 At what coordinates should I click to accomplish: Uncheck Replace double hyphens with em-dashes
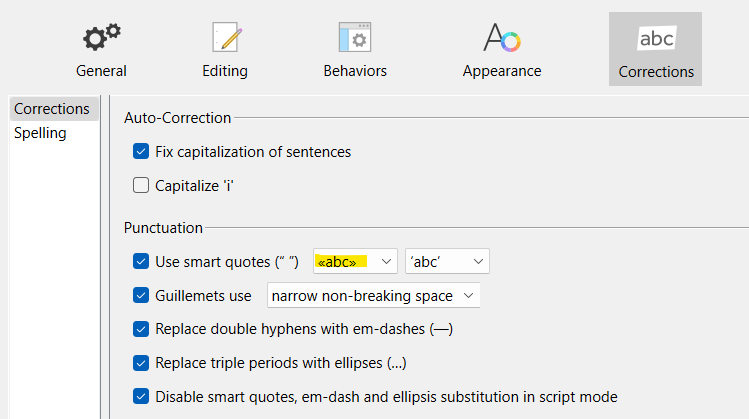click(141, 329)
